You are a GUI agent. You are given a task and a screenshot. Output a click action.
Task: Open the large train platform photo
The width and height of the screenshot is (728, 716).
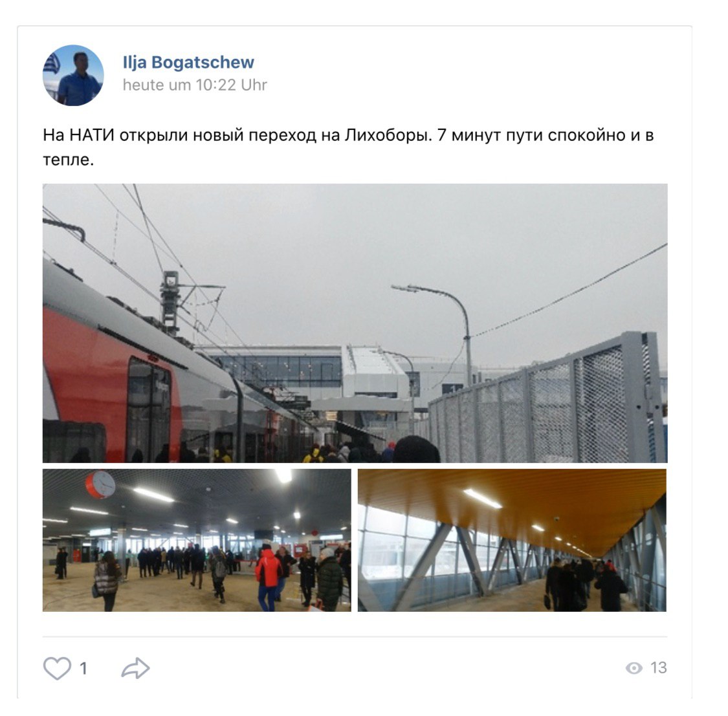[x=355, y=323]
